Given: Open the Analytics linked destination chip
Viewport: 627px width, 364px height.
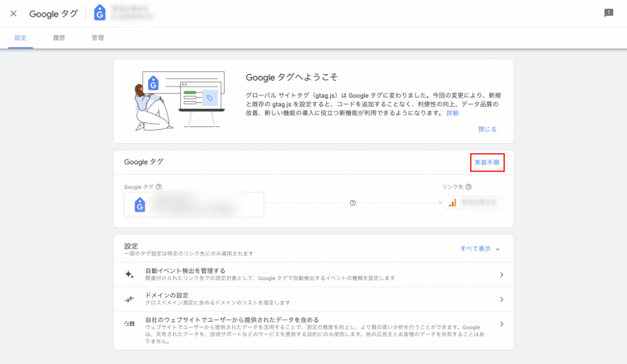Looking at the screenshot, I should pos(473,203).
